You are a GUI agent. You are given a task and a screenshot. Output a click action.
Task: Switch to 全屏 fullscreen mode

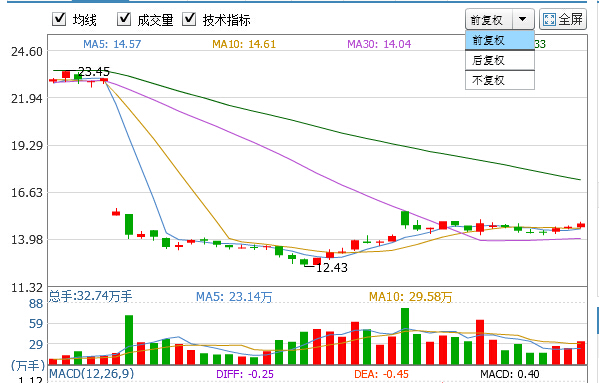tap(563, 19)
